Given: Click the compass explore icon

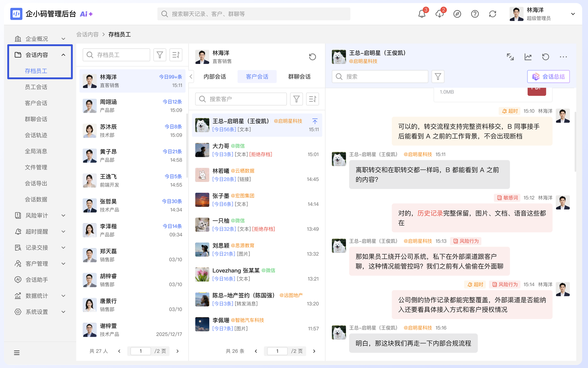Looking at the screenshot, I should [x=457, y=14].
